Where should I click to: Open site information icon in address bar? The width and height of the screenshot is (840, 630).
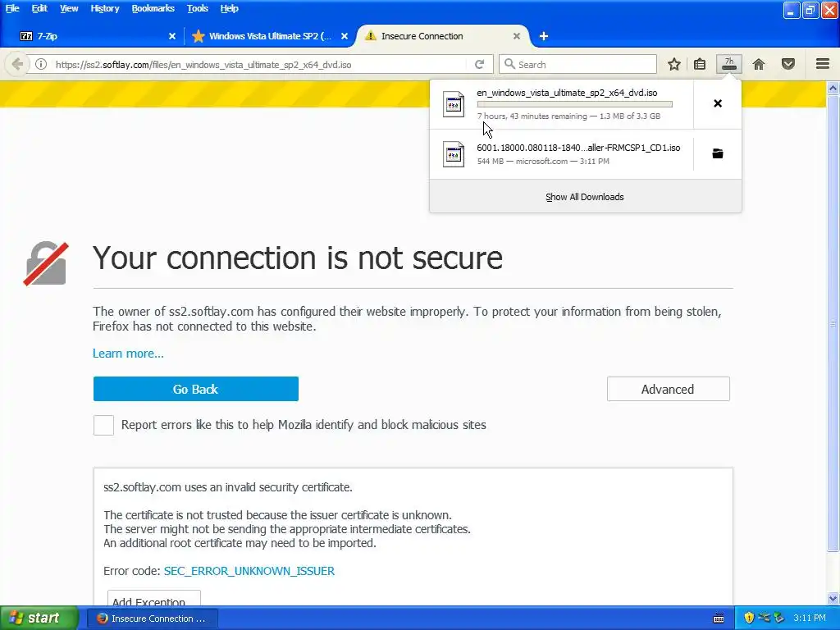coord(41,64)
